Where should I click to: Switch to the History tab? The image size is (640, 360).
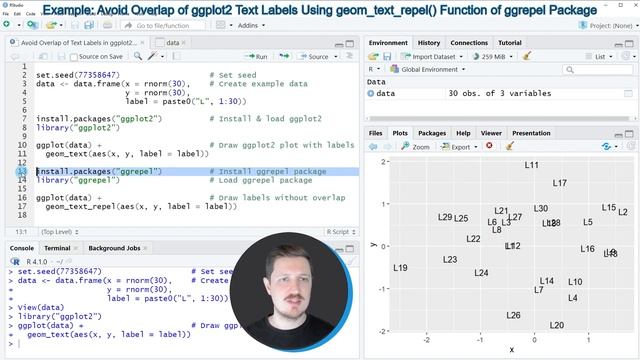coord(429,42)
